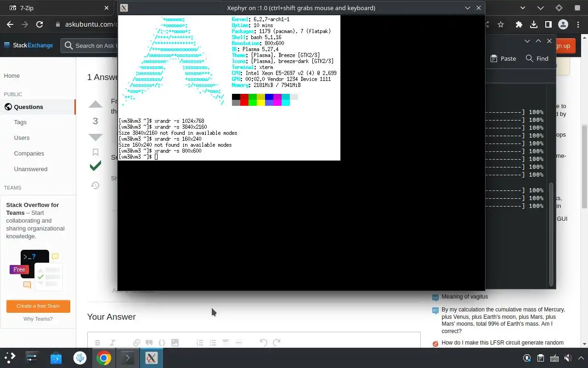588x368 pixels.
Task: Click the Chrome forward arrow
Action: [x=25, y=24]
